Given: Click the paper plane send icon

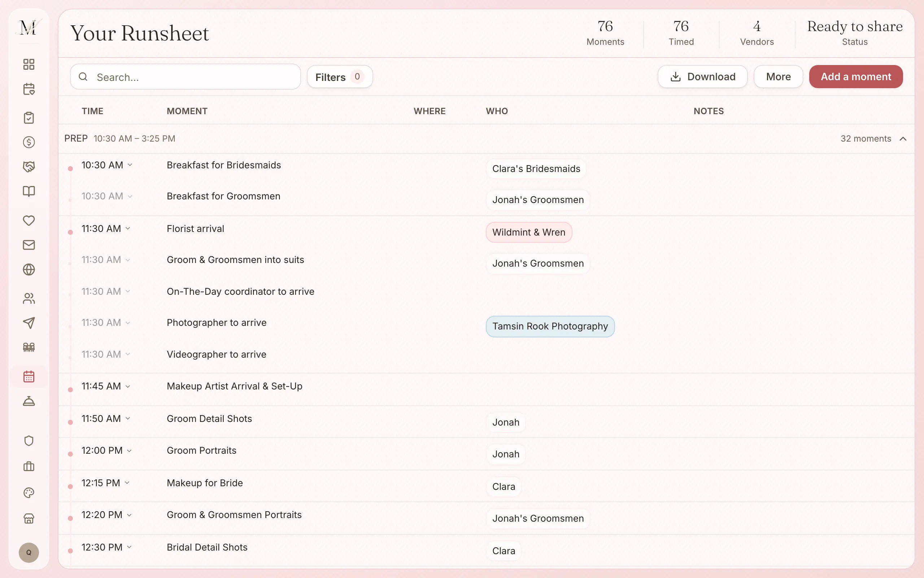Looking at the screenshot, I should point(29,323).
